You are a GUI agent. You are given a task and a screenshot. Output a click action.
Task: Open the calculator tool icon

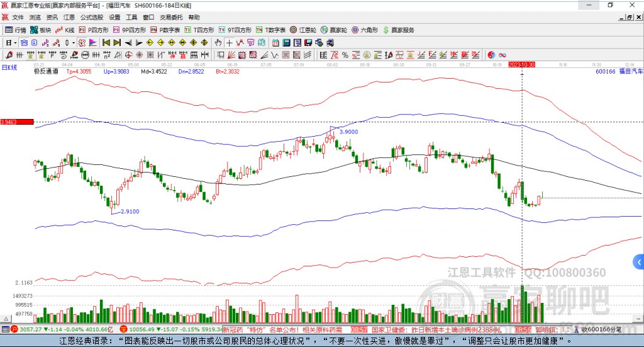(287, 43)
